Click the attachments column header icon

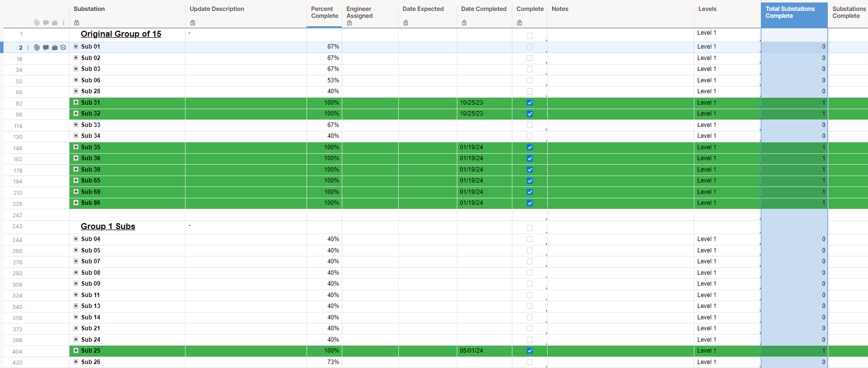pos(37,23)
